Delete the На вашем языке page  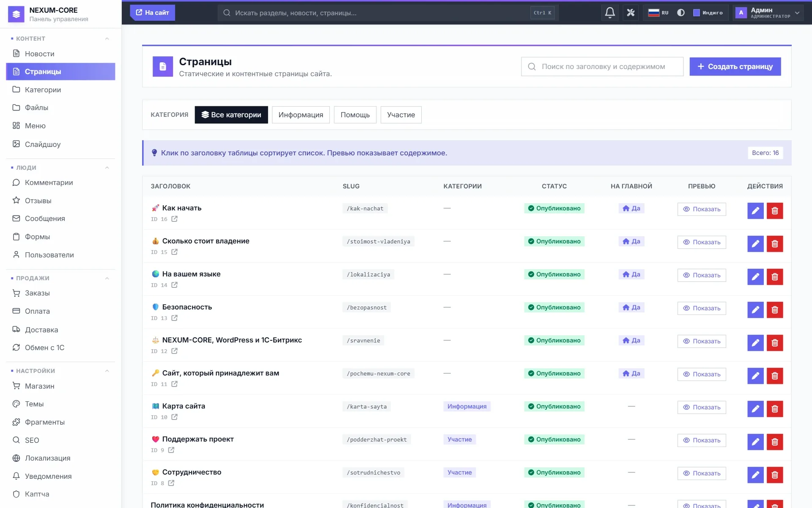click(775, 276)
